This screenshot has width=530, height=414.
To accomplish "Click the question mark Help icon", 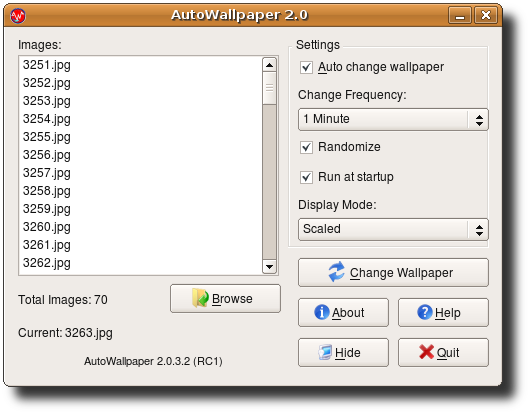I will (425, 312).
